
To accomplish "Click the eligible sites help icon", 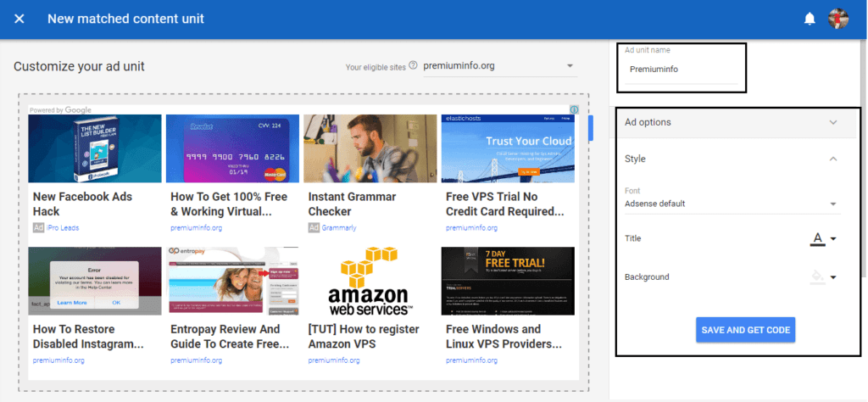I will pos(413,66).
